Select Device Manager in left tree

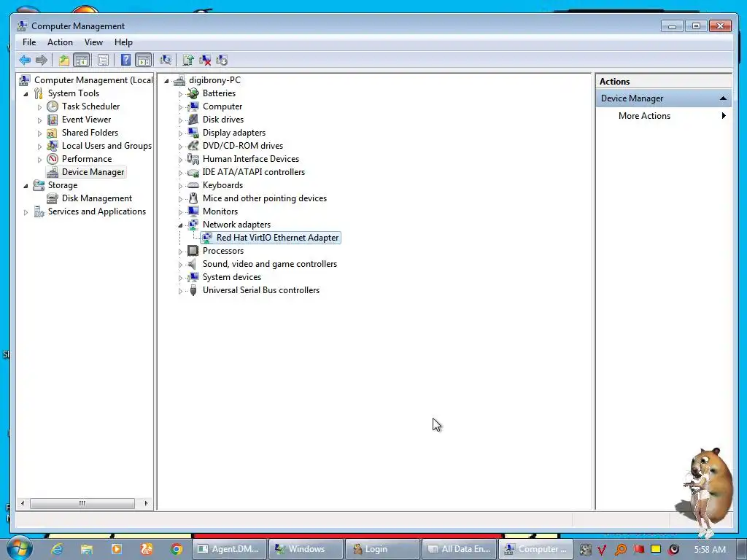tap(93, 172)
